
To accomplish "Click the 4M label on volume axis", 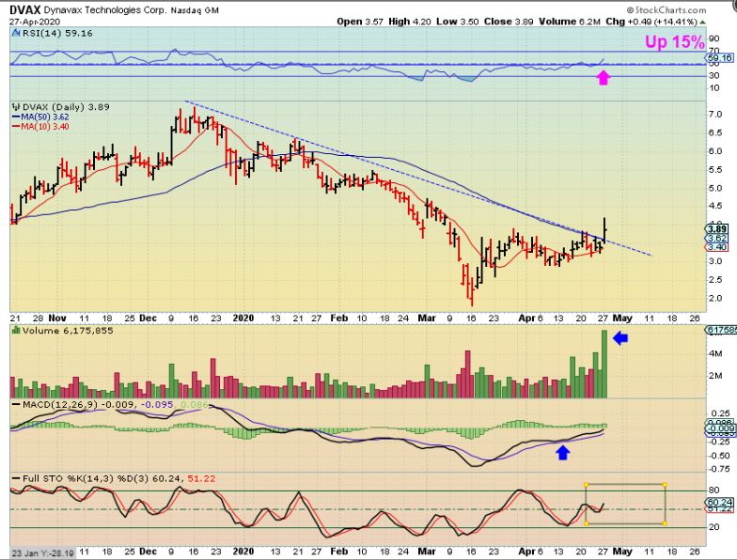I will 715,353.
